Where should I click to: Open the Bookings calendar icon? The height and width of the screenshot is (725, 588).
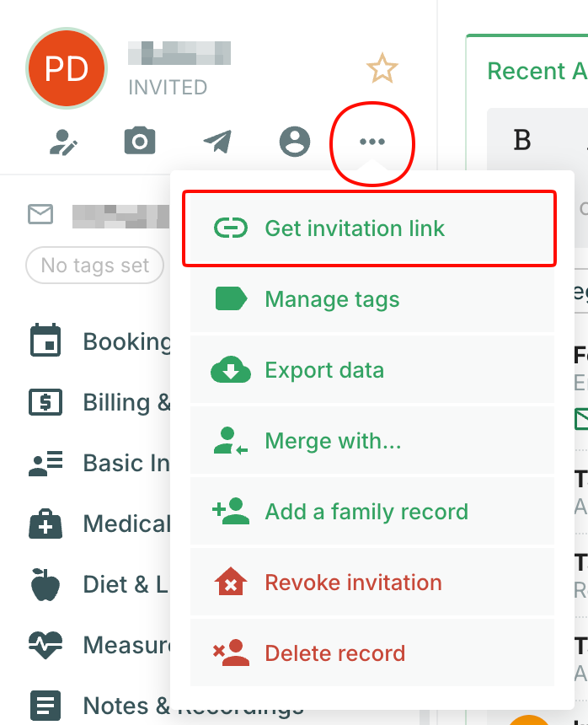pyautogui.click(x=45, y=341)
